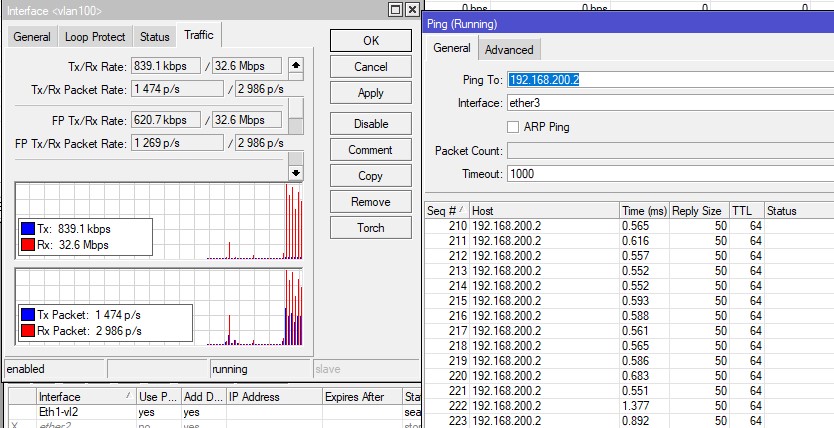
Task: Click the Use P... column header
Action: [x=159, y=397]
